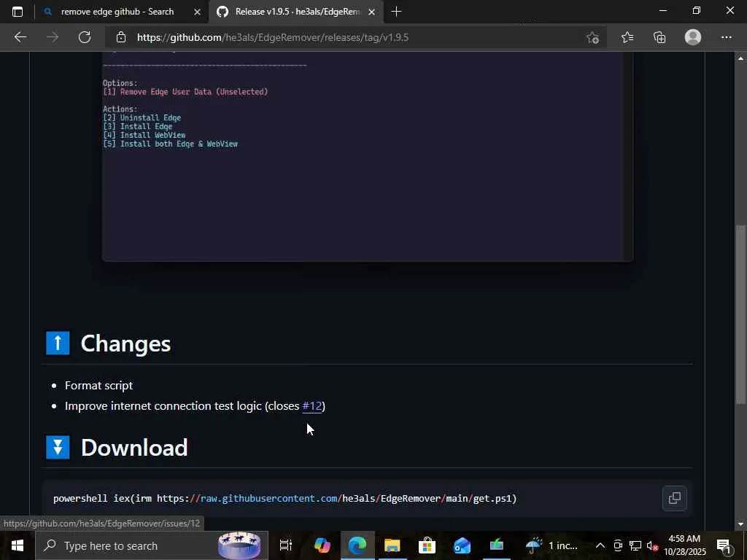Click the Meet Now tray icon
Image resolution: width=747 pixels, height=560 pixels.
tap(618, 545)
